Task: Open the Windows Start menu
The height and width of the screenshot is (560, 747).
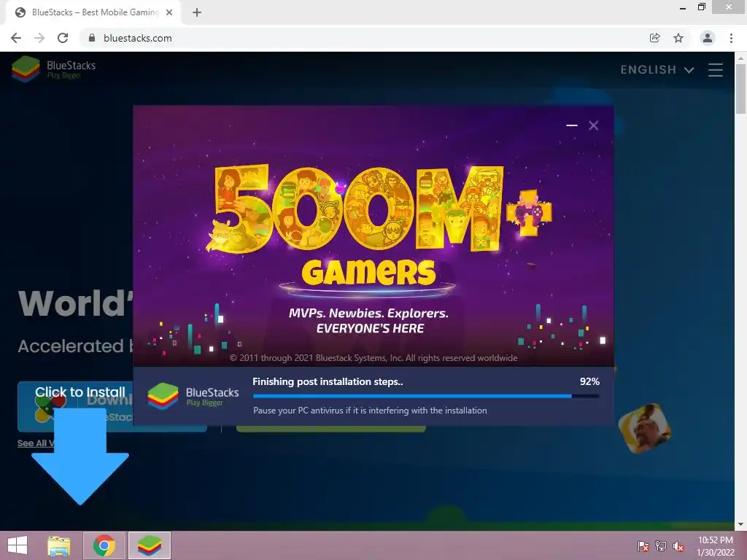Action: pyautogui.click(x=18, y=545)
